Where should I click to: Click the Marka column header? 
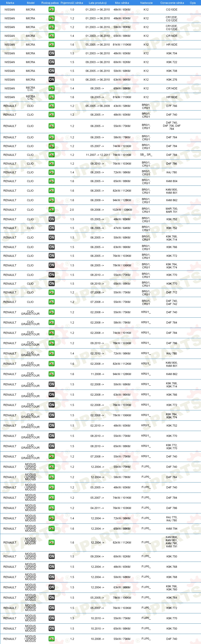(10, 3)
